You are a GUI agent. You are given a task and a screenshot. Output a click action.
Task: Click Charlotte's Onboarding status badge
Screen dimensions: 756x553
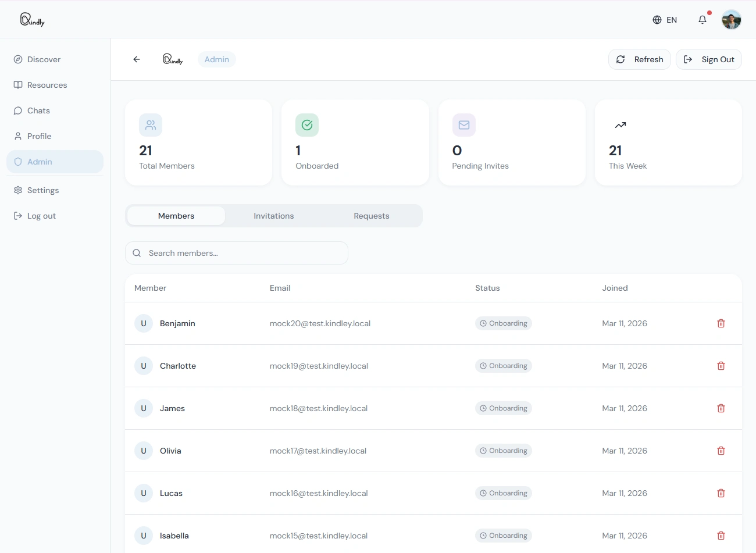pyautogui.click(x=504, y=366)
